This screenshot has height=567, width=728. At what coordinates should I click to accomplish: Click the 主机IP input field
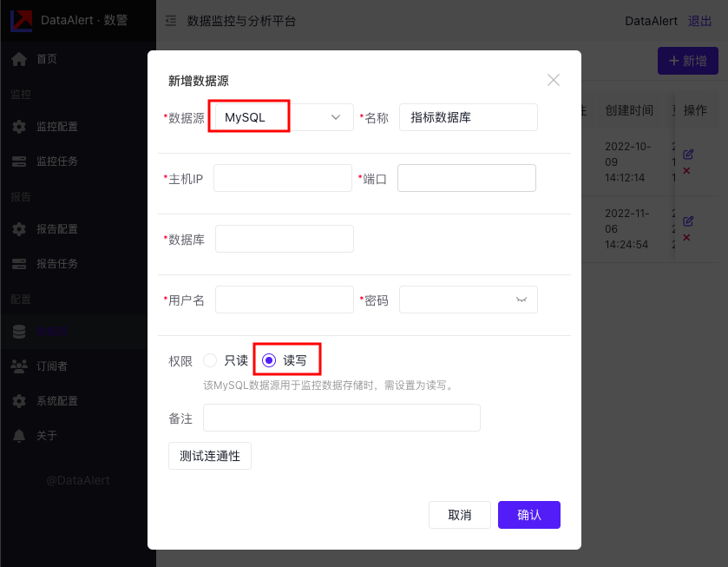(x=282, y=177)
